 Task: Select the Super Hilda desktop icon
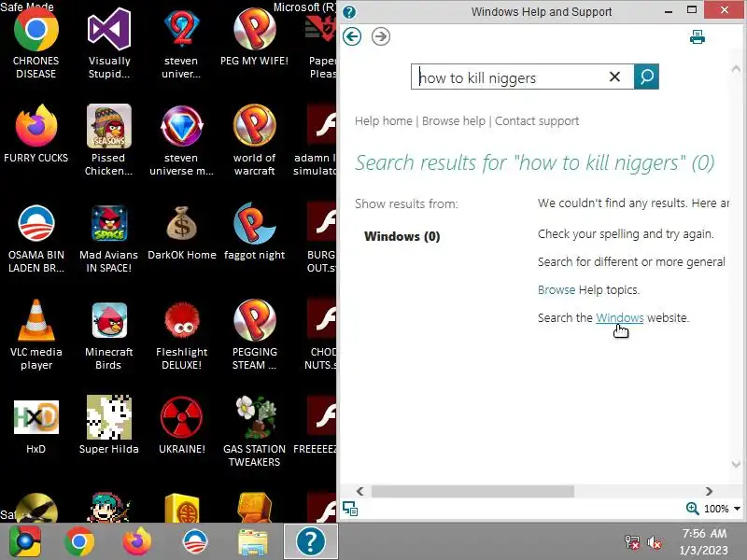(x=108, y=424)
